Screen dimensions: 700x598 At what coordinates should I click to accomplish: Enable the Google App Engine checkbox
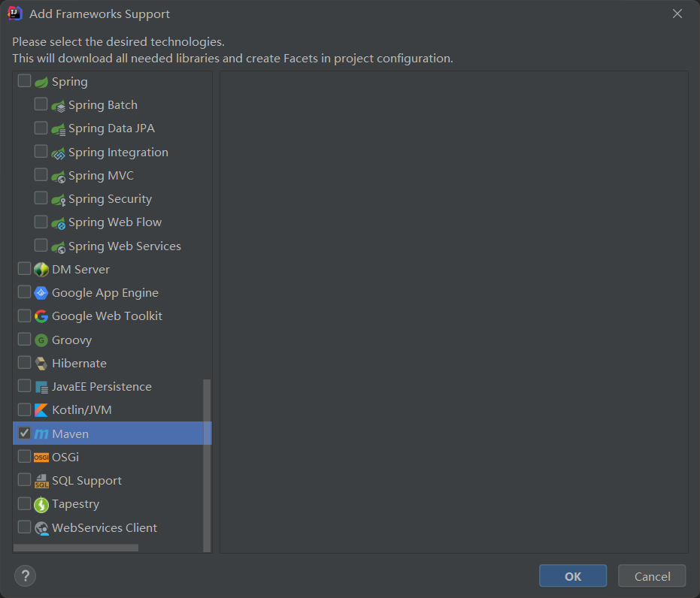(24, 292)
